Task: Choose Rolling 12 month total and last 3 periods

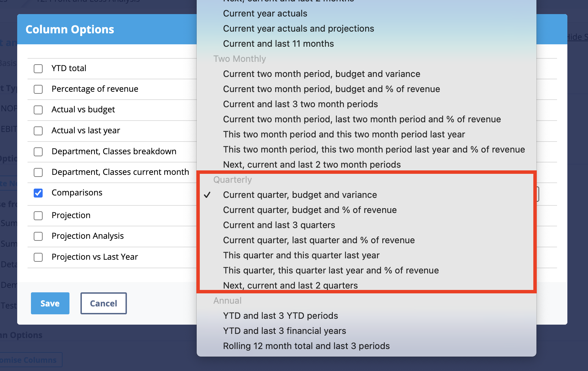Action: pos(306,346)
